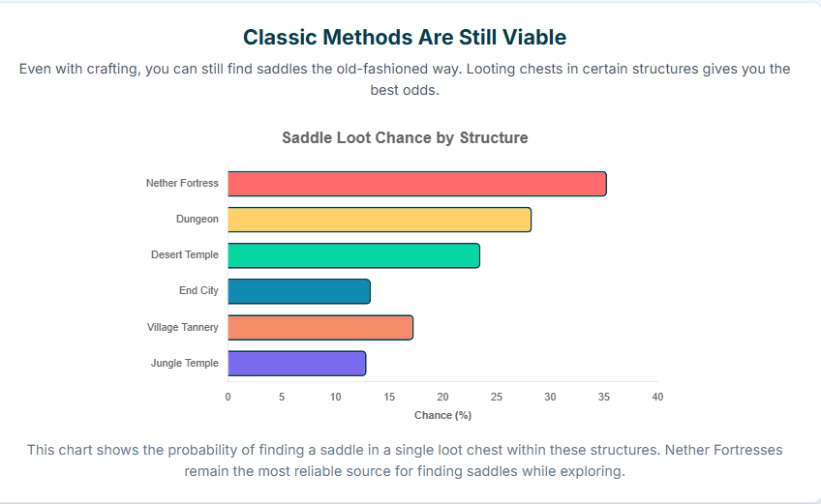Click the 0 tick on the x-axis
The height and width of the screenshot is (504, 821).
coord(228,397)
